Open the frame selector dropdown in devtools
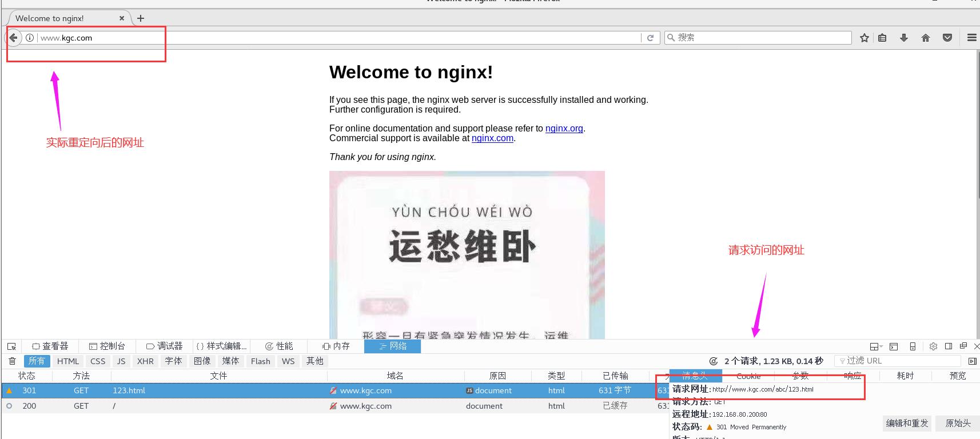Image resolution: width=980 pixels, height=439 pixels. 876,346
